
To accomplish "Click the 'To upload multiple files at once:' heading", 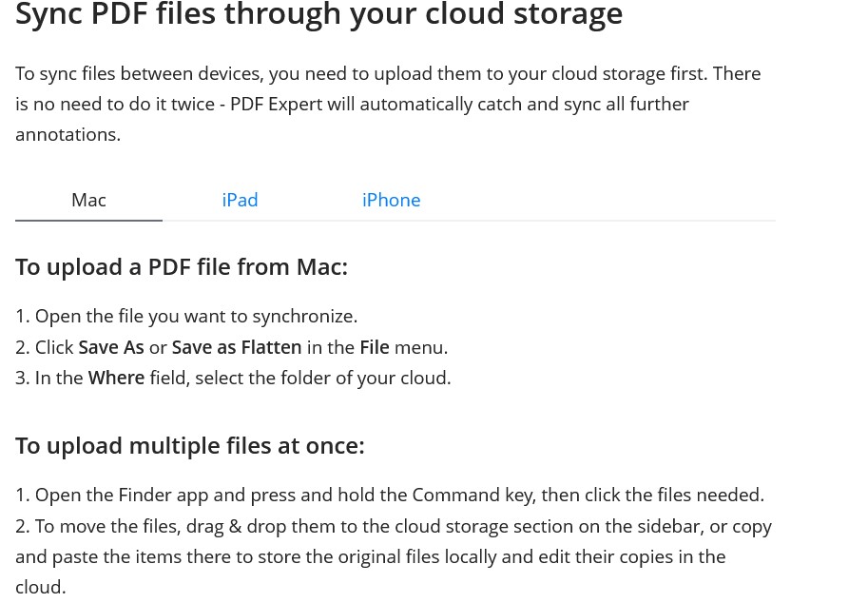I will tap(190, 446).
